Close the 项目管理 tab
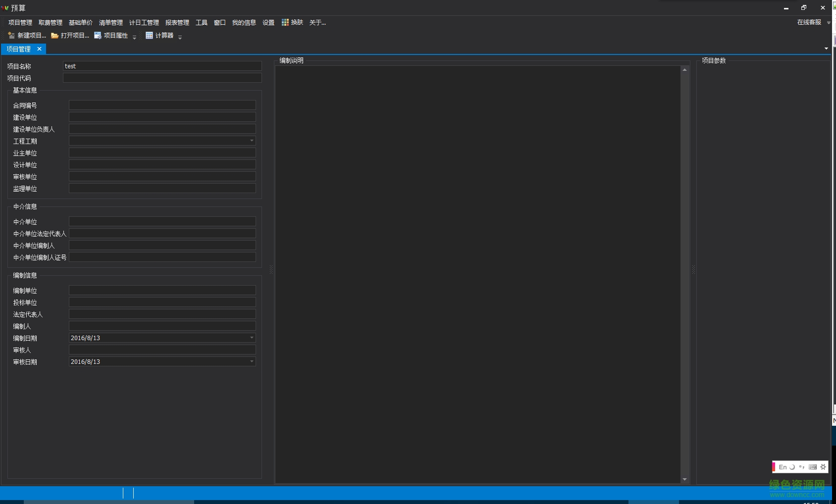The image size is (836, 504). point(39,49)
